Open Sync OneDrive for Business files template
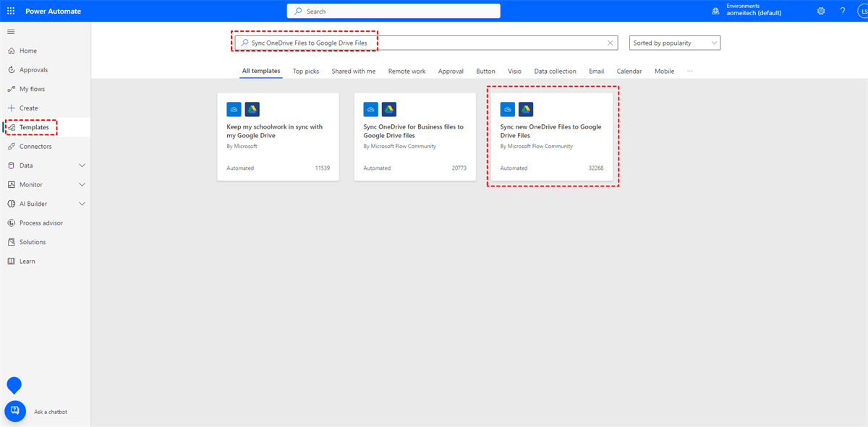The width and height of the screenshot is (868, 427). coord(415,136)
